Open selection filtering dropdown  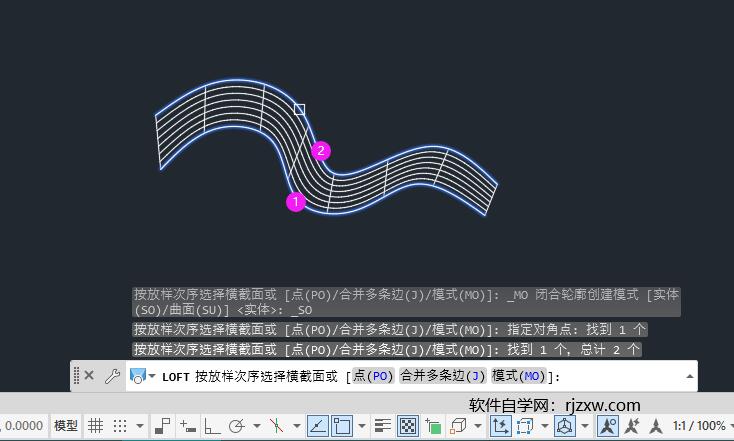(544, 426)
